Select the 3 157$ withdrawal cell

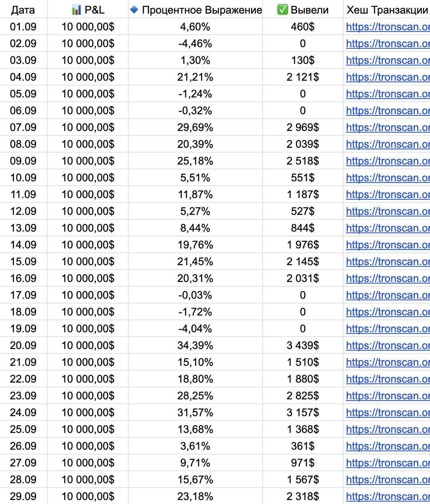(303, 413)
